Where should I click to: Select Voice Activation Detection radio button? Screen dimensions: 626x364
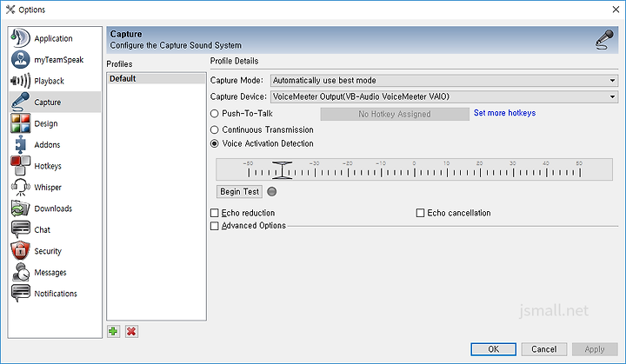coord(215,143)
